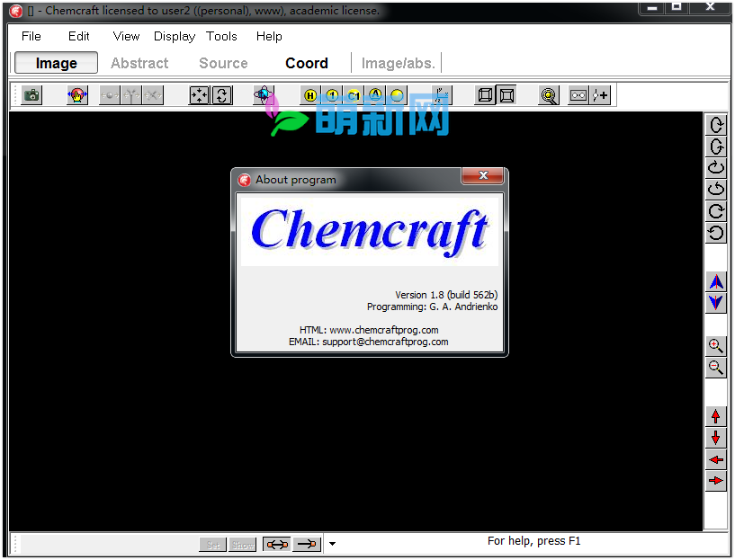This screenshot has height=560, width=735.
Task: Zoom out with the minus magnifier
Action: 716,368
